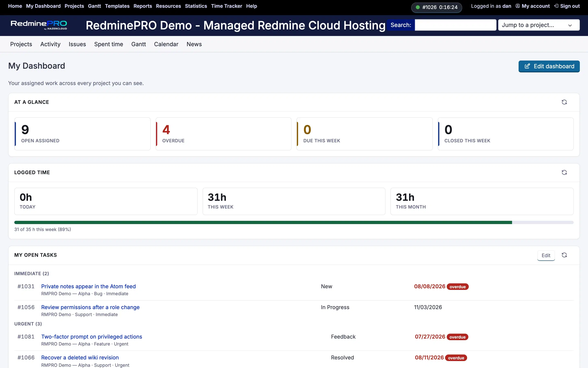This screenshot has width=588, height=368.
Task: Click the Edit dashboard button
Action: click(x=549, y=66)
